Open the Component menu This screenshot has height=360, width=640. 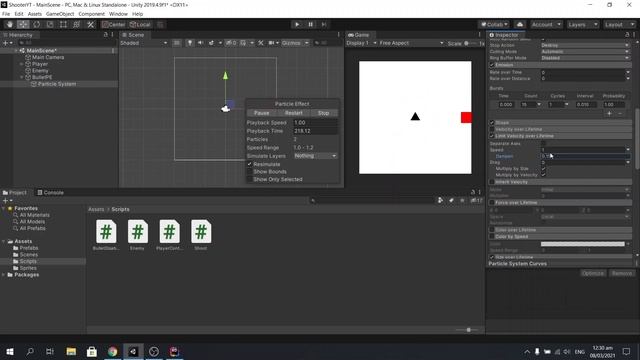tap(91, 14)
